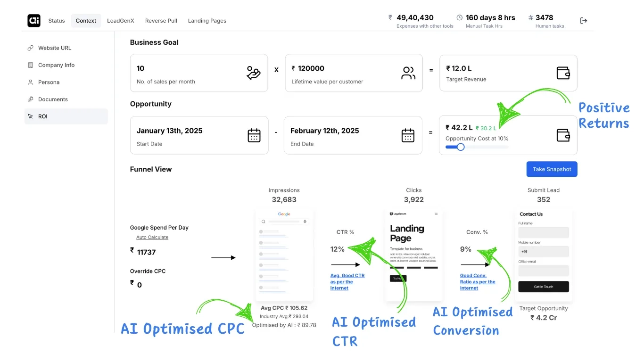Open Persona in the sidebar
Image resolution: width=644 pixels, height=362 pixels.
(x=49, y=82)
